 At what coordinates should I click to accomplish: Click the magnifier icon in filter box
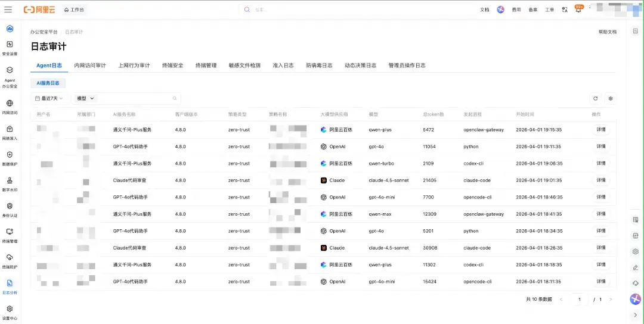point(175,98)
